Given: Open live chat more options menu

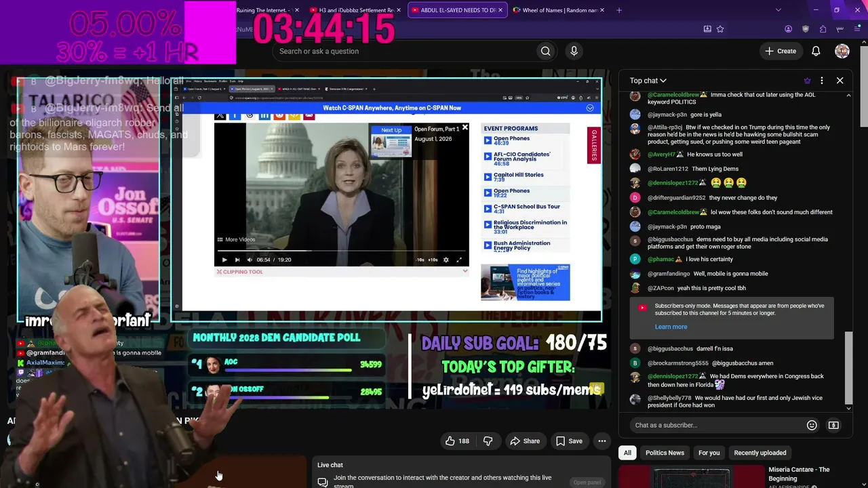Looking at the screenshot, I should click(822, 81).
